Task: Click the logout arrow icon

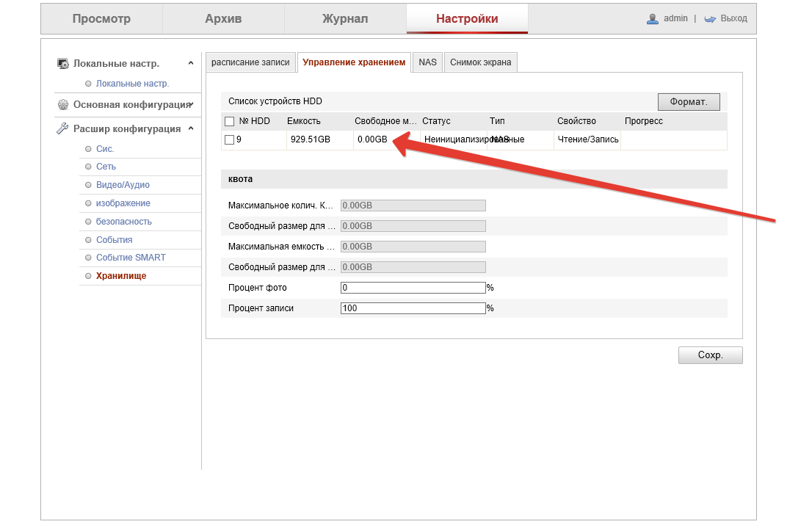Action: pyautogui.click(x=710, y=19)
